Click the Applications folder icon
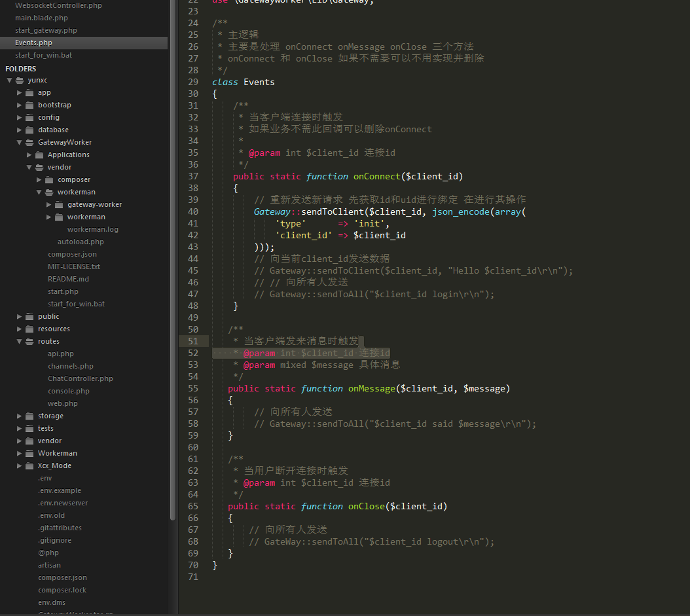 tap(39, 155)
